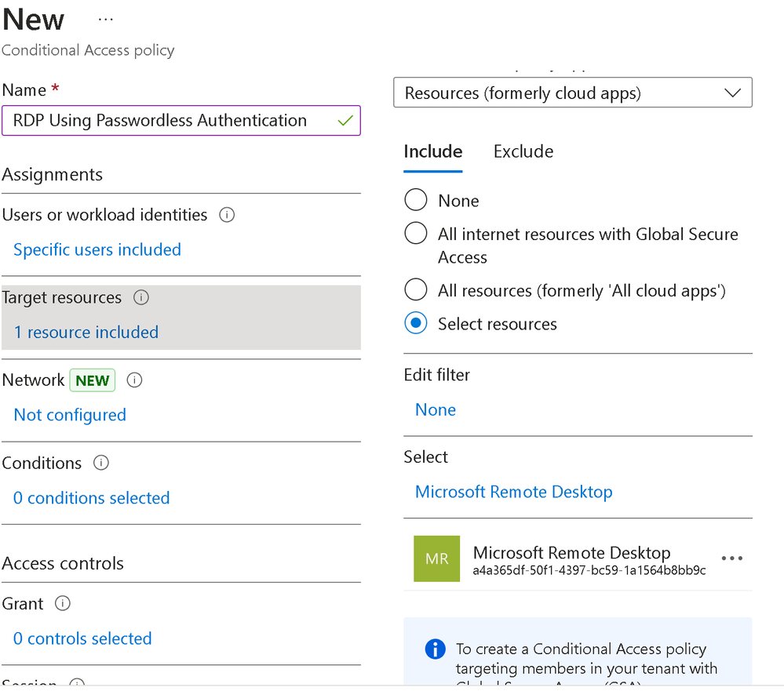Screen dimensions: 784x691
Task: Click the green checkmark in Name field
Action: click(x=345, y=121)
